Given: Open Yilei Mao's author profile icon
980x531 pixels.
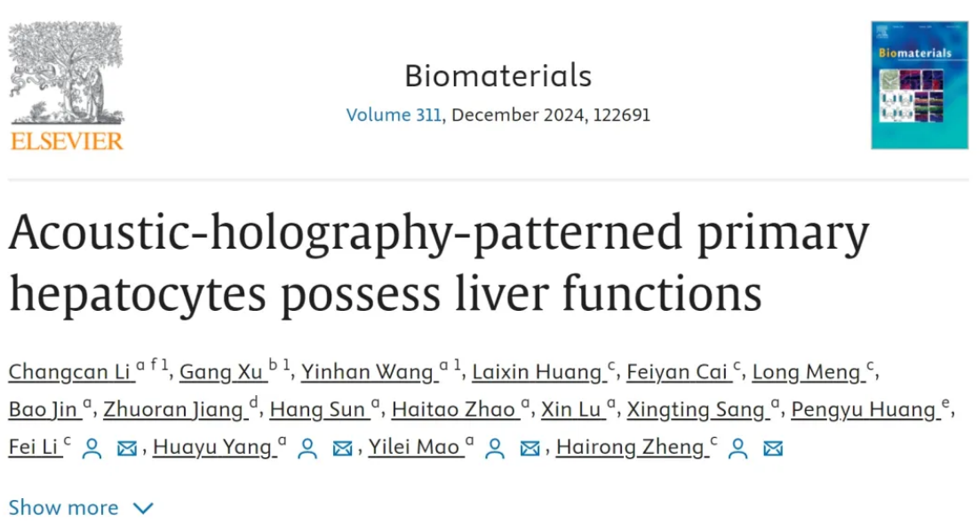Looking at the screenshot, I should click(x=495, y=448).
